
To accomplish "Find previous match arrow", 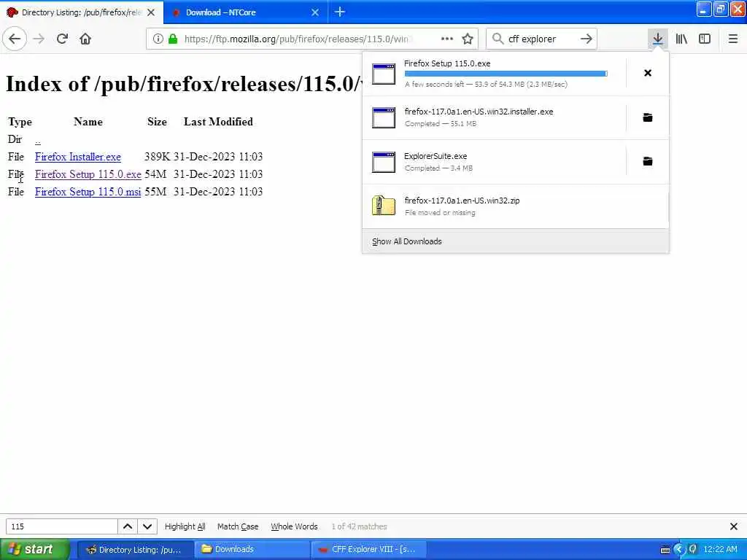I will [x=128, y=526].
